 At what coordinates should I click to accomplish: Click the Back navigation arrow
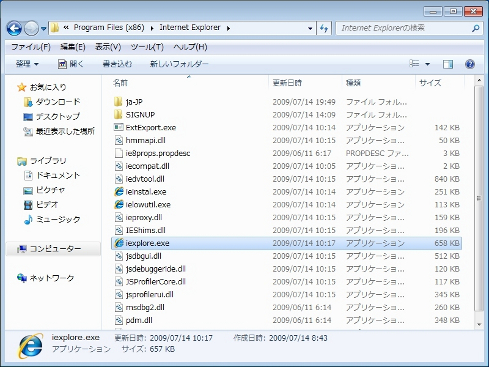14,29
